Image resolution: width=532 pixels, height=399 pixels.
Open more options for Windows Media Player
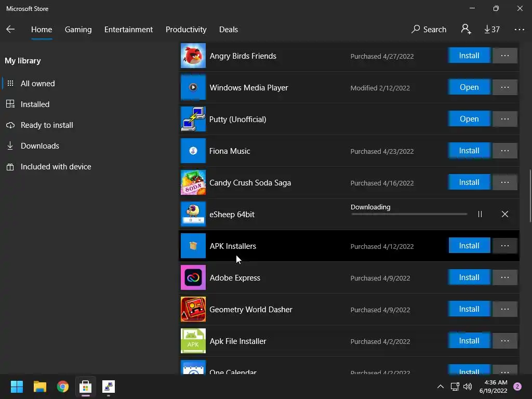(505, 87)
